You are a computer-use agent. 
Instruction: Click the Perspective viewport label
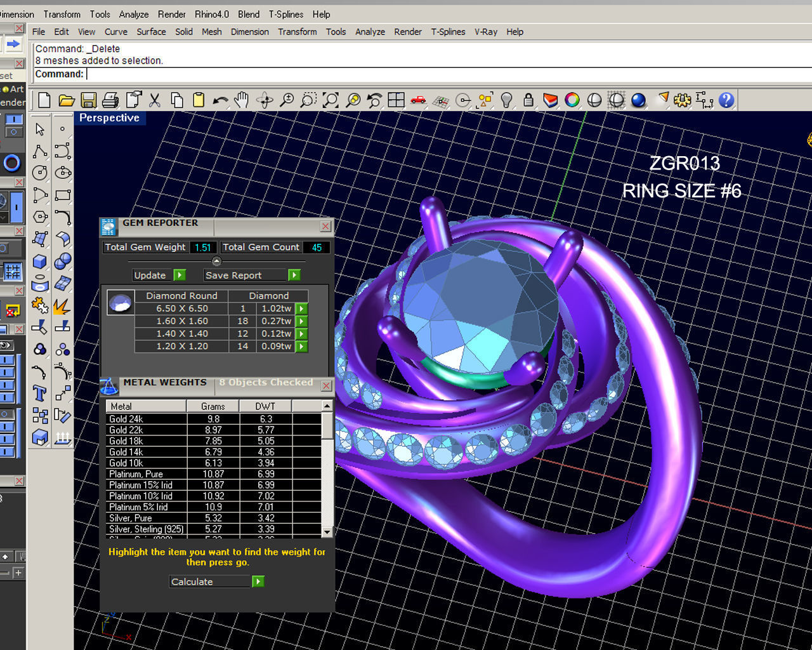tap(109, 118)
